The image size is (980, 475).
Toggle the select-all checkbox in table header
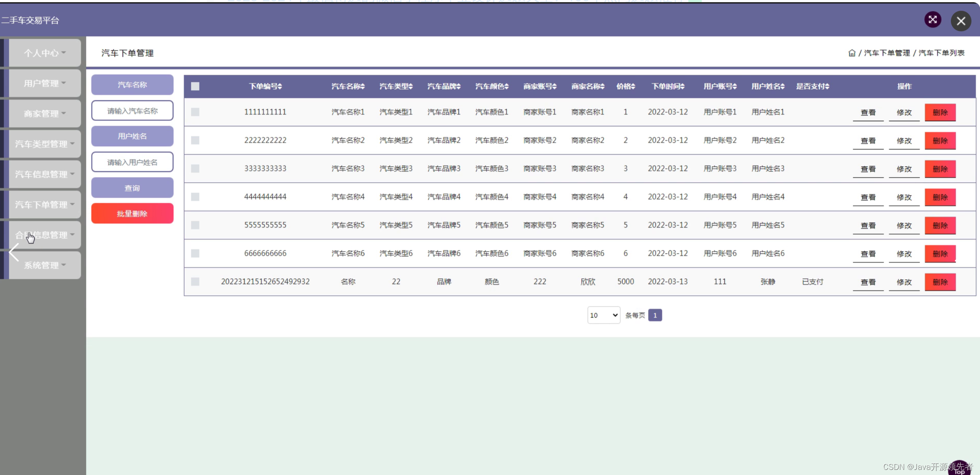(195, 86)
